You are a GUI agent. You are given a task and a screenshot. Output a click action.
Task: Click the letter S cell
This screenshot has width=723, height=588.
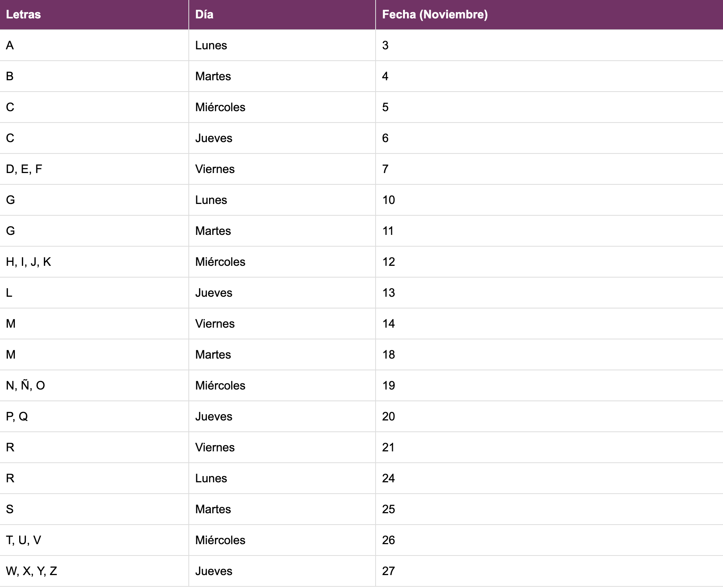[x=10, y=509]
